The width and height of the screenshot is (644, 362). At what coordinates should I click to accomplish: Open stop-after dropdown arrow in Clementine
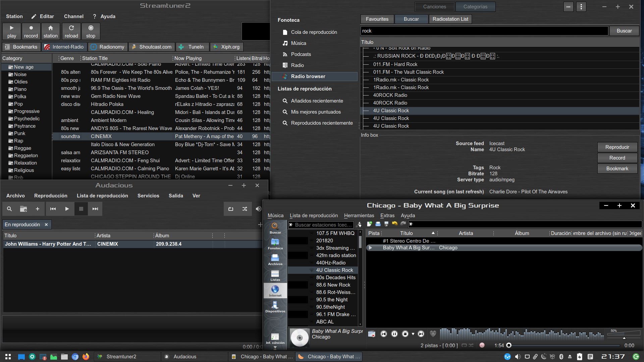tap(413, 334)
